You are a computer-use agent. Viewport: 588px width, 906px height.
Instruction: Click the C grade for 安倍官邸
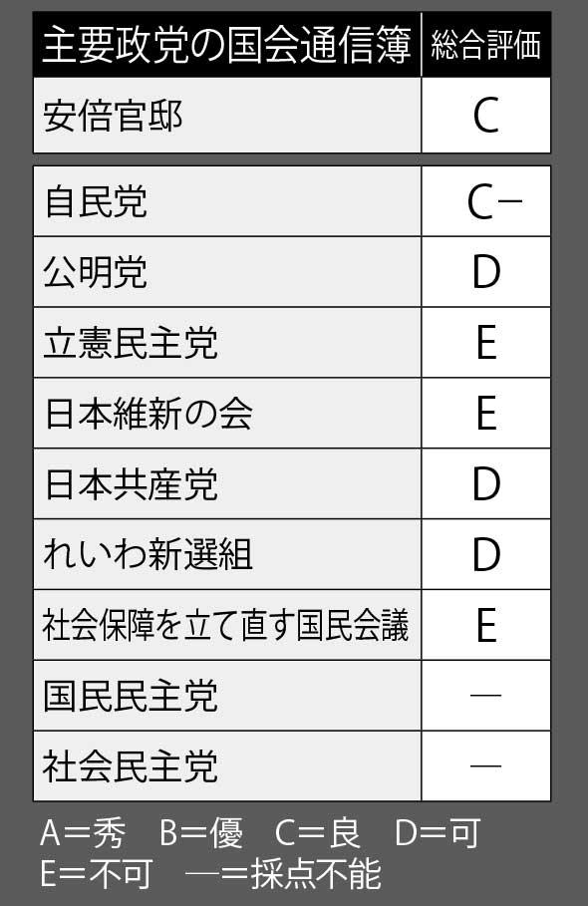point(485,116)
